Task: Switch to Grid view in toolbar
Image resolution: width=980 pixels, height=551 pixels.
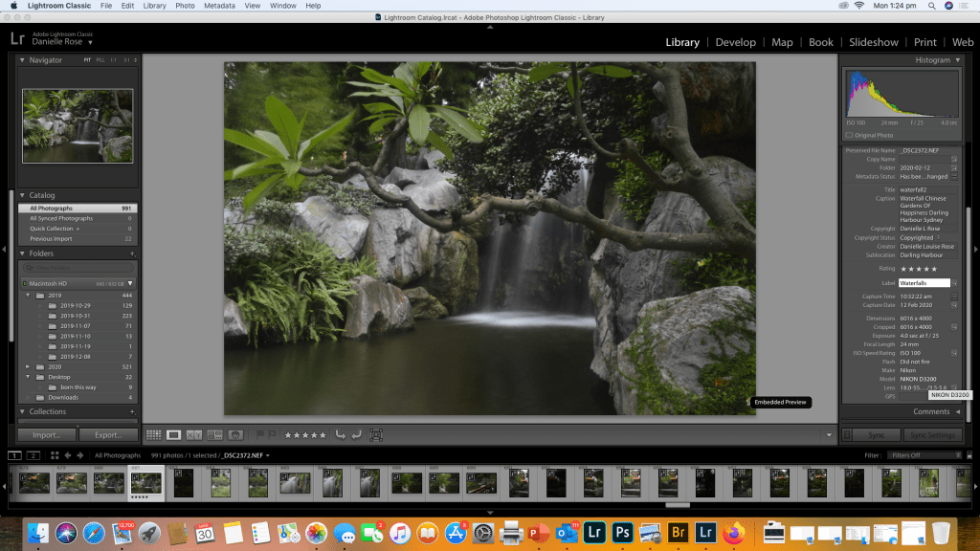Action: coord(153,435)
